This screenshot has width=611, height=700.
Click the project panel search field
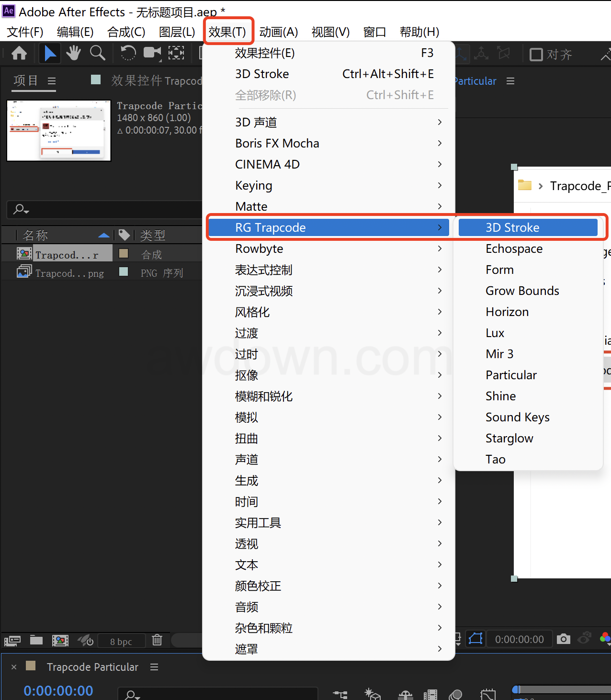[x=105, y=209]
